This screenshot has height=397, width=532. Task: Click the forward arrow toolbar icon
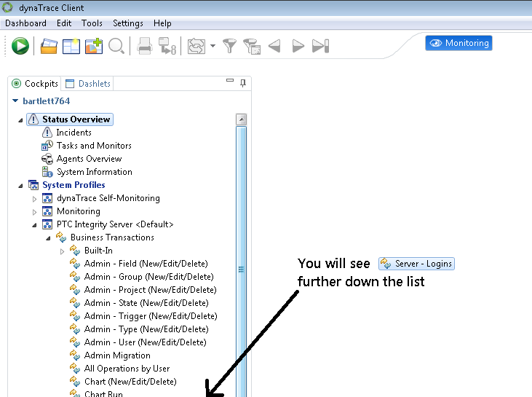pyautogui.click(x=298, y=46)
